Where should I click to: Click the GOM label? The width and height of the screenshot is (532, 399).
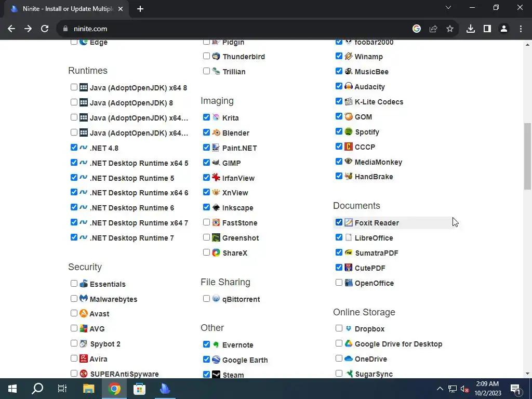pyautogui.click(x=363, y=117)
